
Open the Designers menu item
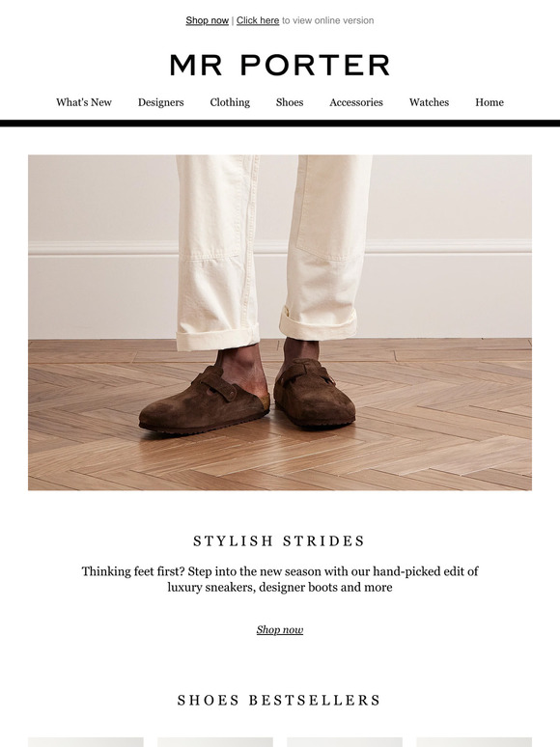(160, 102)
